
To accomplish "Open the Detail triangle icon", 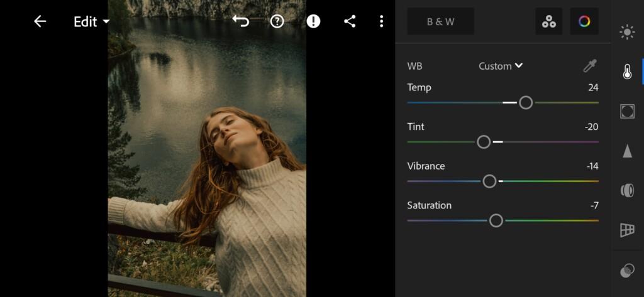I will (x=627, y=151).
